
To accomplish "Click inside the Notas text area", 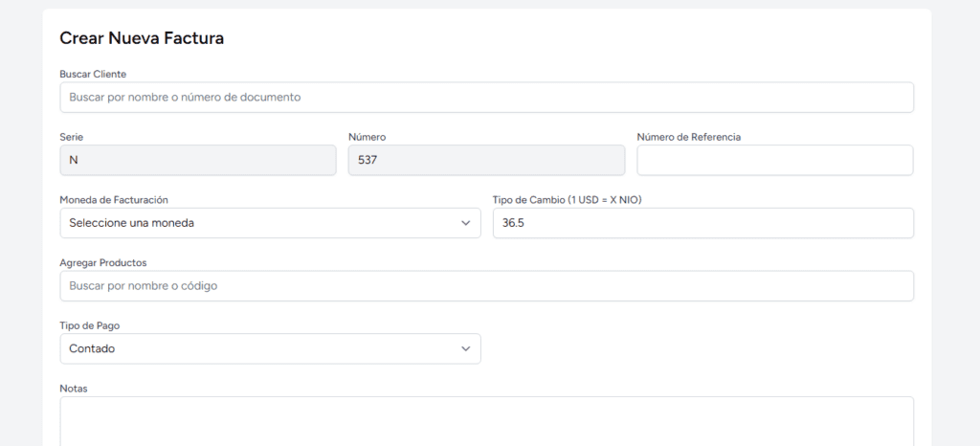I will tap(487, 422).
